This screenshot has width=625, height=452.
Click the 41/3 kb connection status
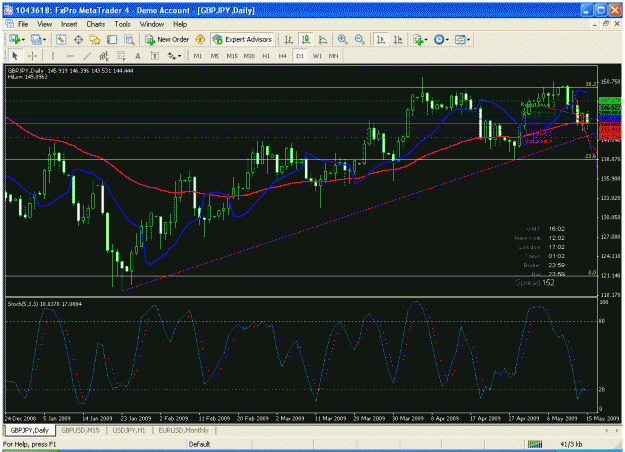(571, 444)
